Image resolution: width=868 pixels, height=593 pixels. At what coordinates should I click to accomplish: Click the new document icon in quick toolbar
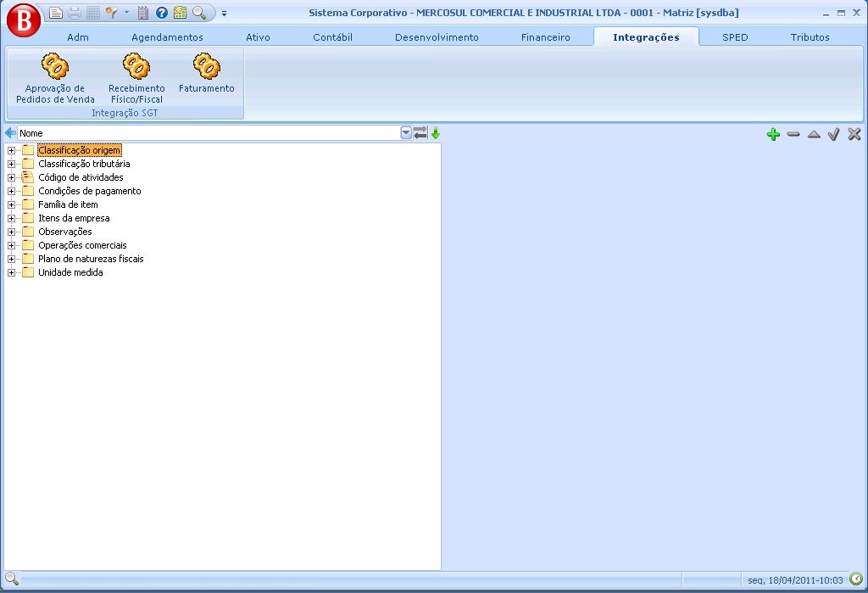tap(56, 13)
